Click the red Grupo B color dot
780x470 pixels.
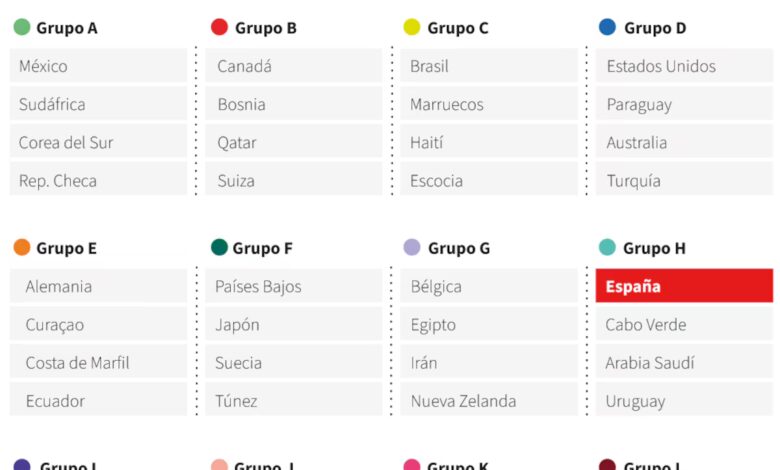(x=220, y=27)
